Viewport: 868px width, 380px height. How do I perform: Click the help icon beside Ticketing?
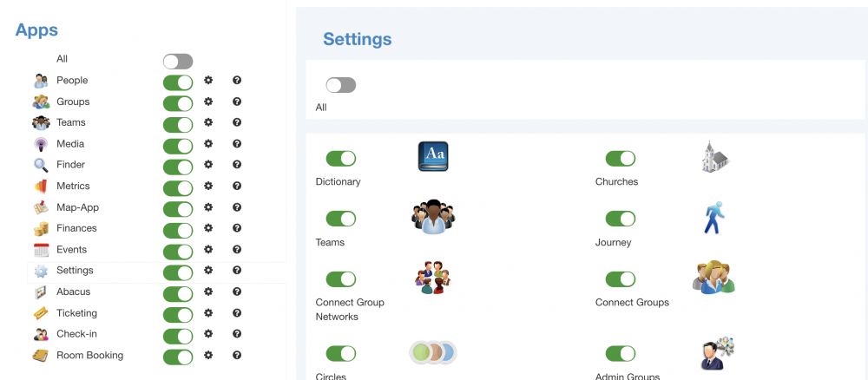tap(237, 312)
